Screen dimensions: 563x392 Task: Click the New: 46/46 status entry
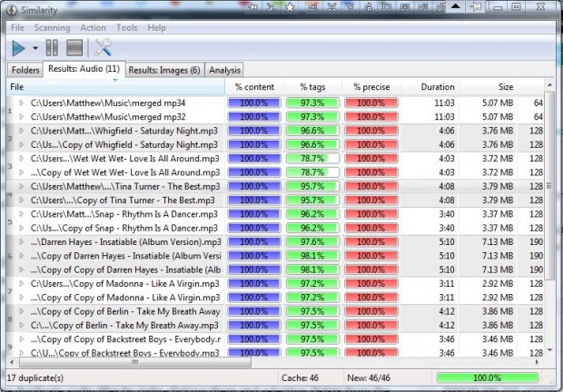369,377
